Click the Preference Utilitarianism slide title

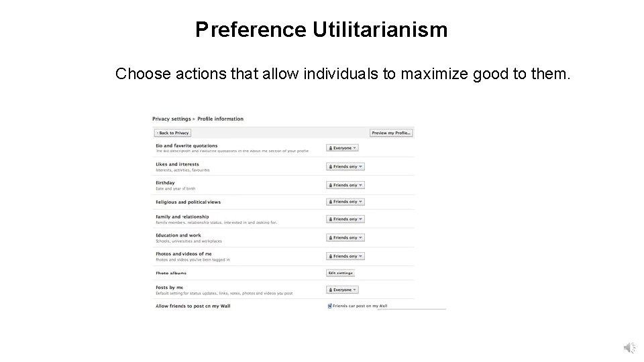tap(321, 29)
